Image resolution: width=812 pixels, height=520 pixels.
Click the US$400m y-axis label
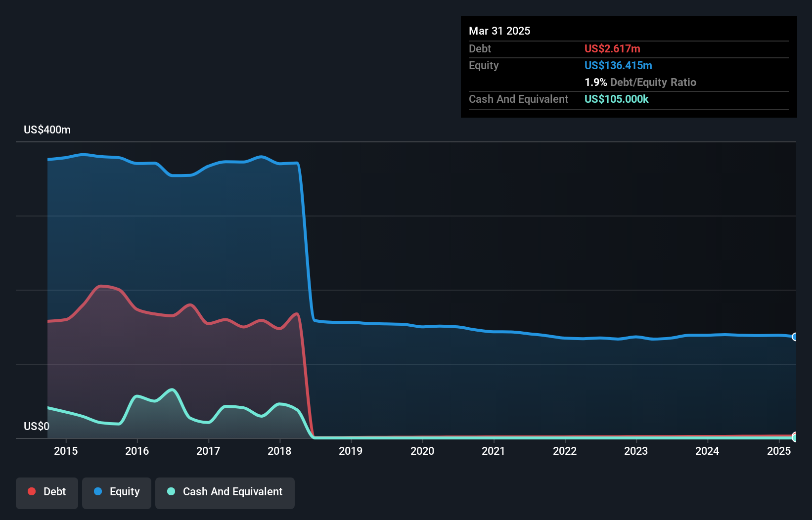click(x=47, y=130)
